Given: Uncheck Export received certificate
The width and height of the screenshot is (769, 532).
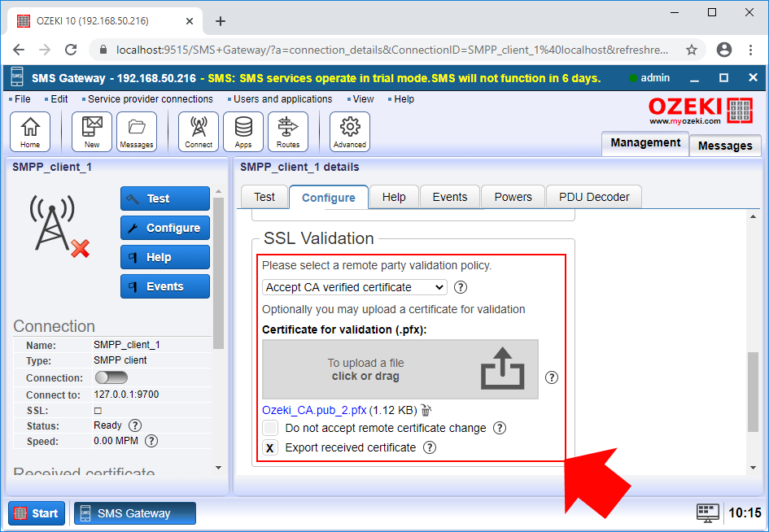Looking at the screenshot, I should (x=270, y=447).
